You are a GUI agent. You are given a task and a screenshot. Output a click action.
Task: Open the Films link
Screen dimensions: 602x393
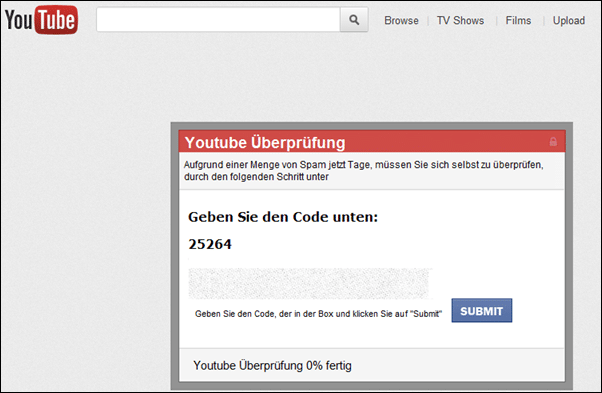[x=518, y=20]
